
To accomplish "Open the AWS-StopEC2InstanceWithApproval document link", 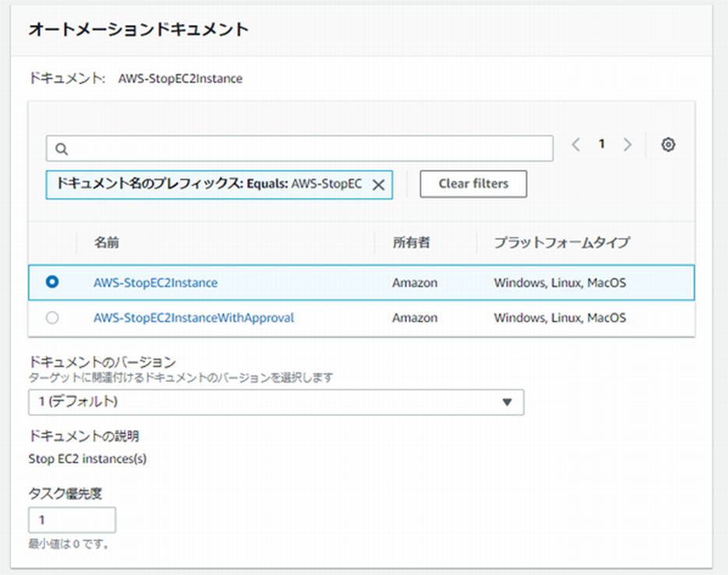I will click(x=193, y=318).
